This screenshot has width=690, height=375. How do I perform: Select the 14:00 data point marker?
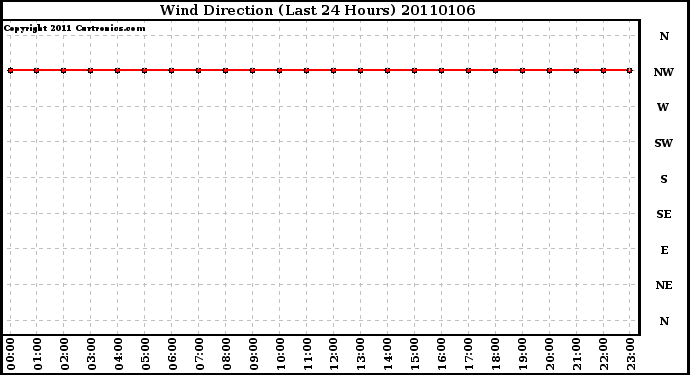387,70
